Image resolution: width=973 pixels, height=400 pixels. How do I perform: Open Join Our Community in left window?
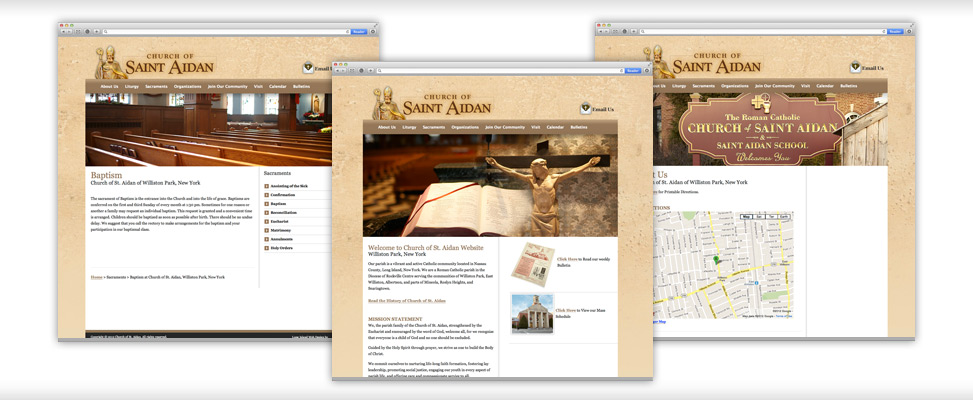[228, 86]
